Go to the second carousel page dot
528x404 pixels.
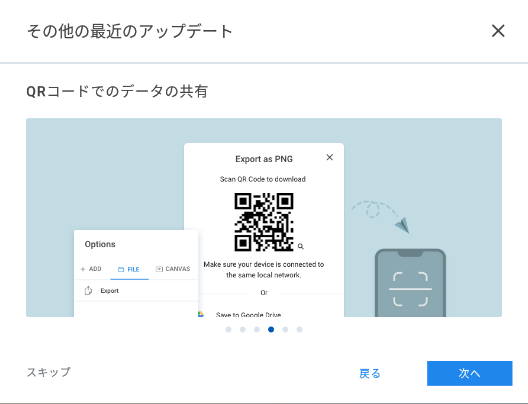(x=242, y=329)
